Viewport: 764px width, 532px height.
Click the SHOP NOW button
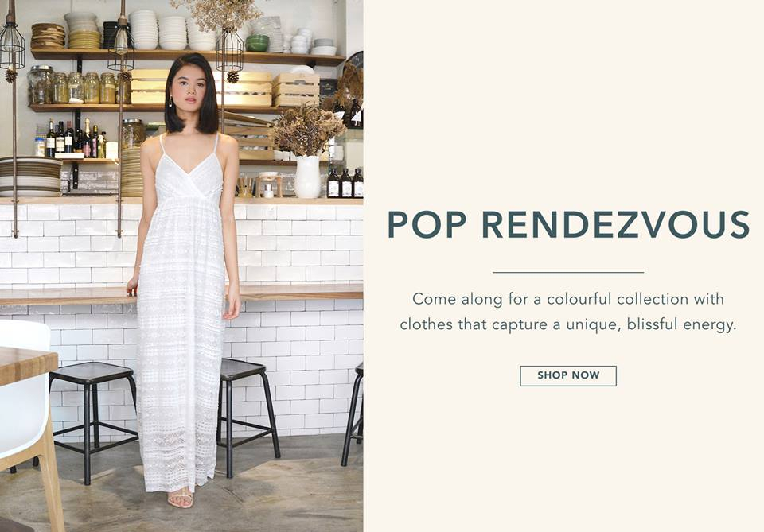(x=568, y=376)
